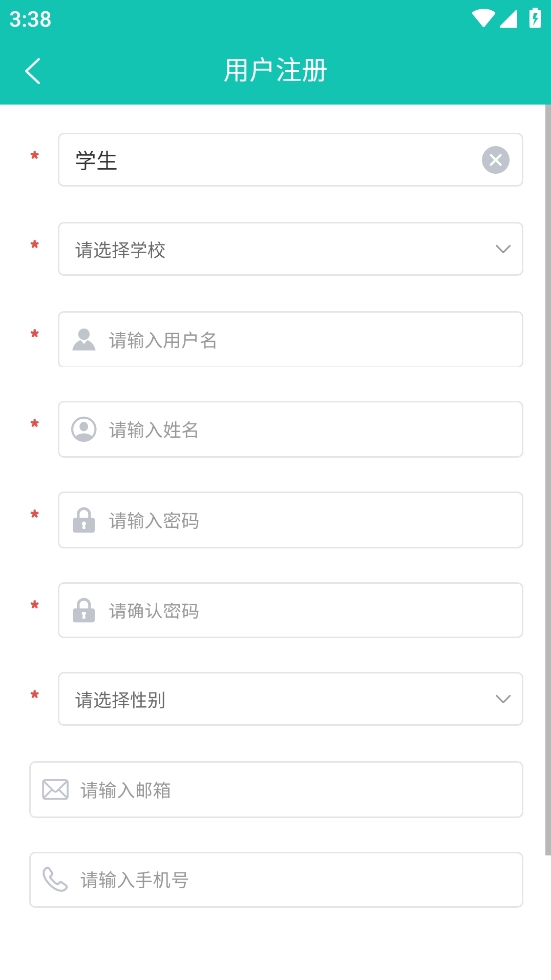This screenshot has width=551, height=980.
Task: Tap the envelope icon in the email field
Action: click(x=55, y=790)
